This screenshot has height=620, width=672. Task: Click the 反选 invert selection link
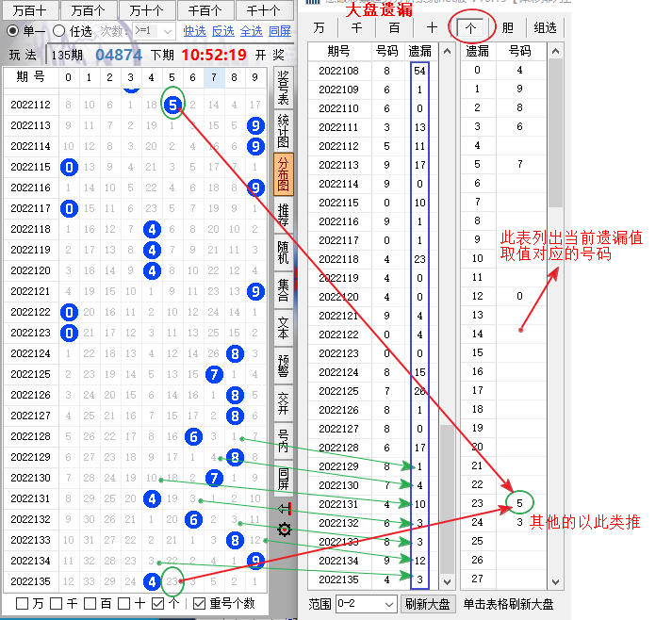222,31
